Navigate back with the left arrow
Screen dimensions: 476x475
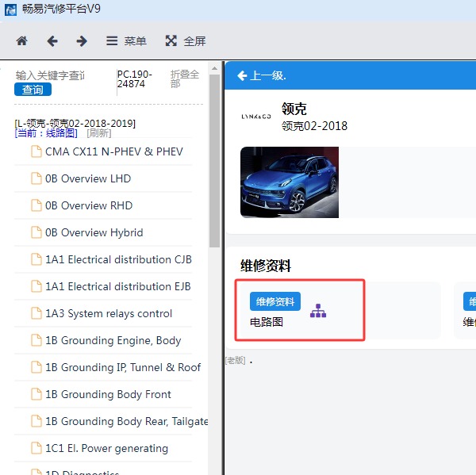pos(52,40)
